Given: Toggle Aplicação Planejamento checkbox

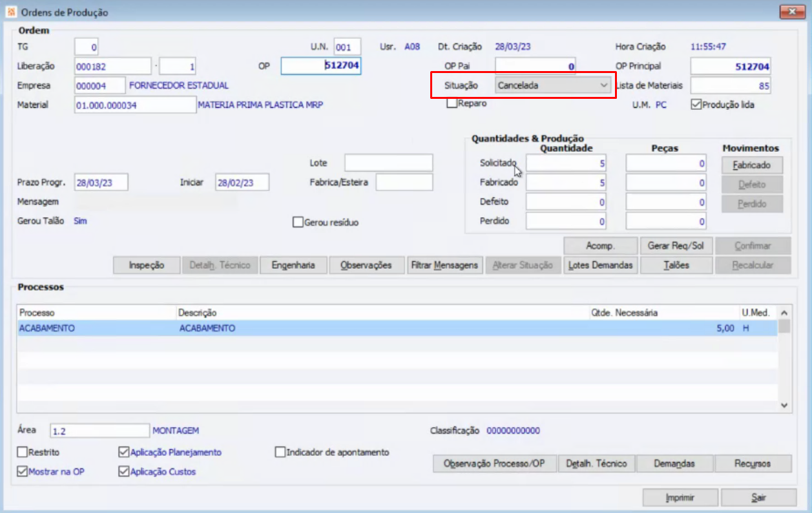Looking at the screenshot, I should pos(124,452).
